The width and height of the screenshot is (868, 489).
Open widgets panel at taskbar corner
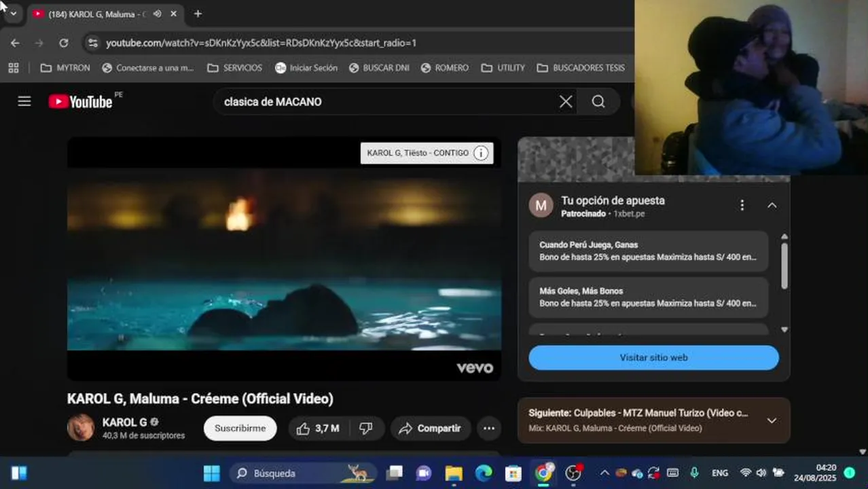pyautogui.click(x=19, y=473)
